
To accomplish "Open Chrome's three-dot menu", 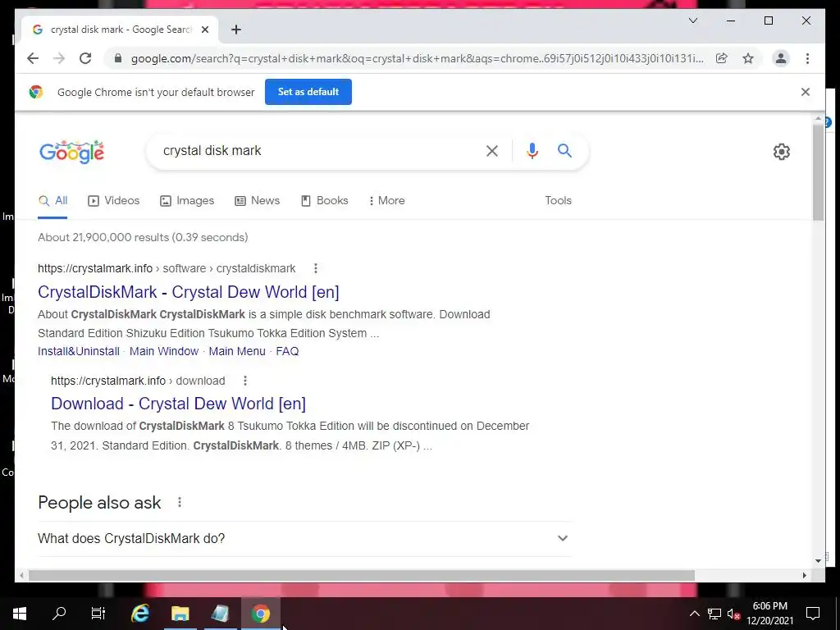I will (x=807, y=58).
